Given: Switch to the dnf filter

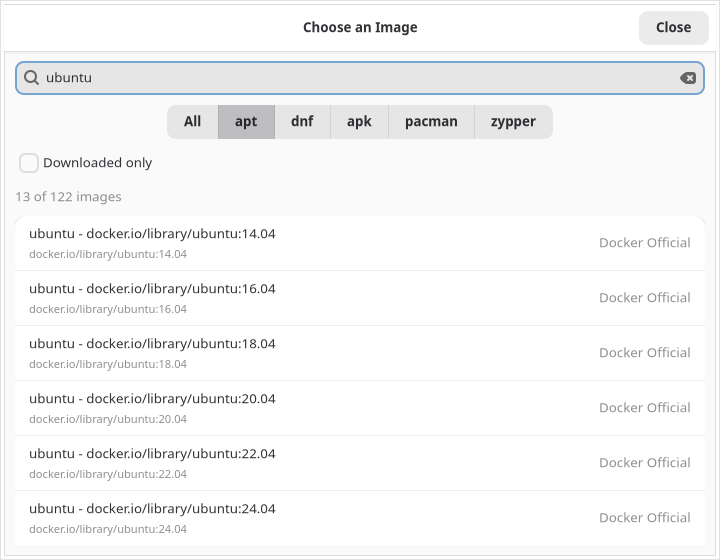Looking at the screenshot, I should (x=302, y=122).
